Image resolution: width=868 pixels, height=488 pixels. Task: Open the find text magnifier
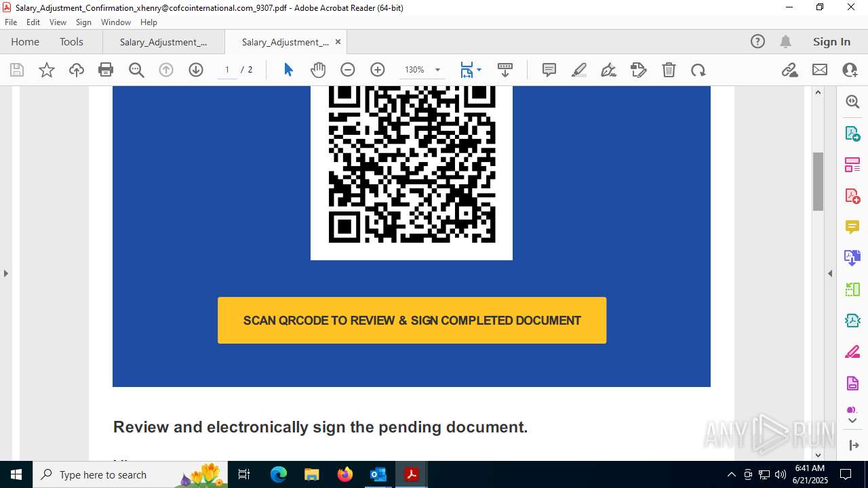tap(136, 70)
